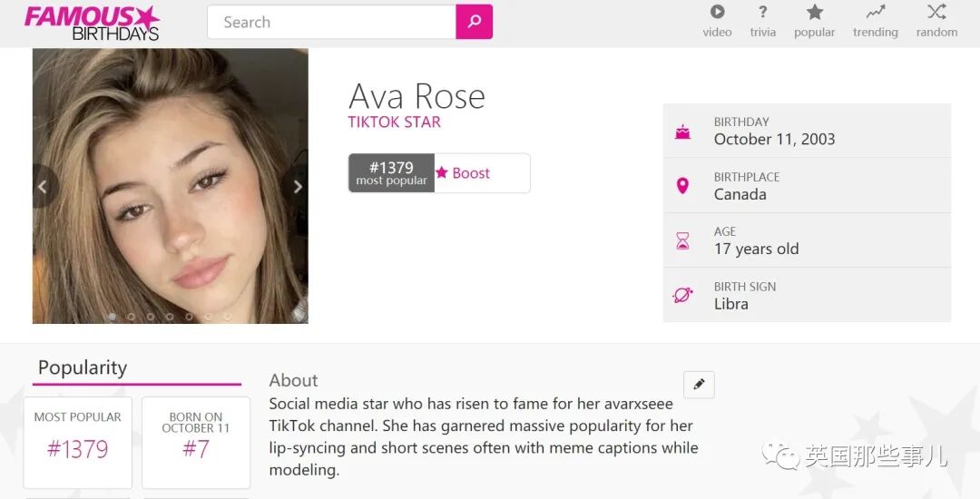Image resolution: width=980 pixels, height=499 pixels.
Task: Open the TIKTOK STAR profession link
Action: point(395,122)
